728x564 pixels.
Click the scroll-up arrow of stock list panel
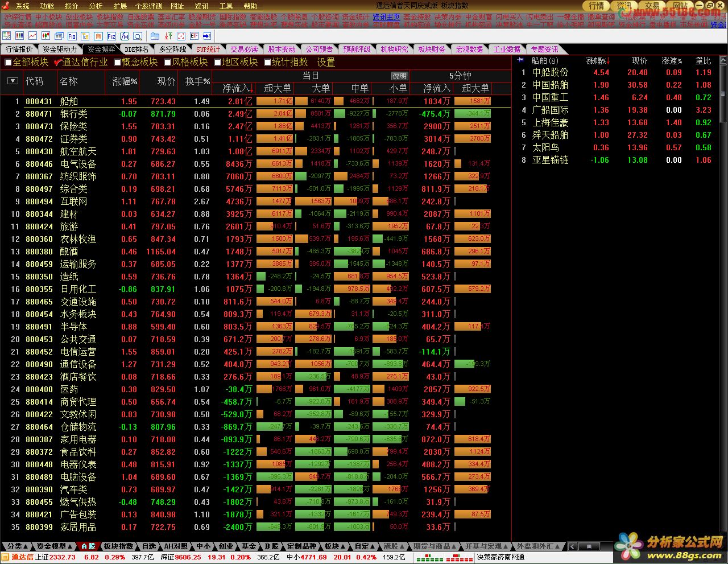[723, 59]
